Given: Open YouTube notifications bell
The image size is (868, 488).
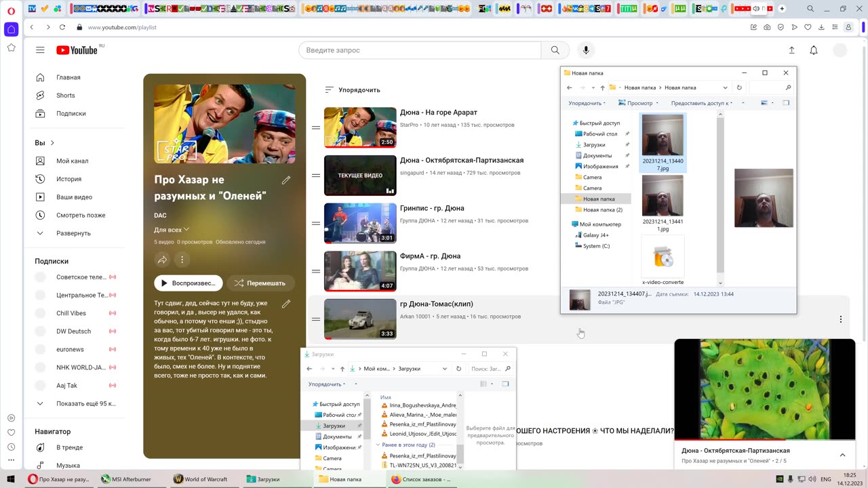Looking at the screenshot, I should (814, 50).
